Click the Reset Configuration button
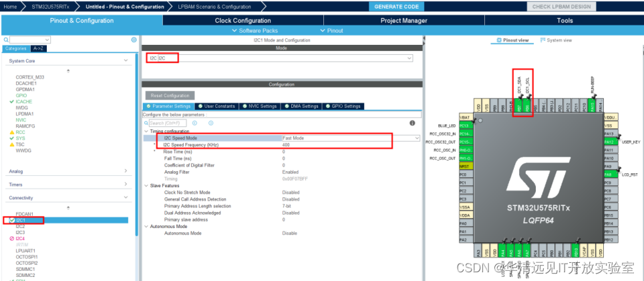This screenshot has width=644, height=281. tap(170, 96)
